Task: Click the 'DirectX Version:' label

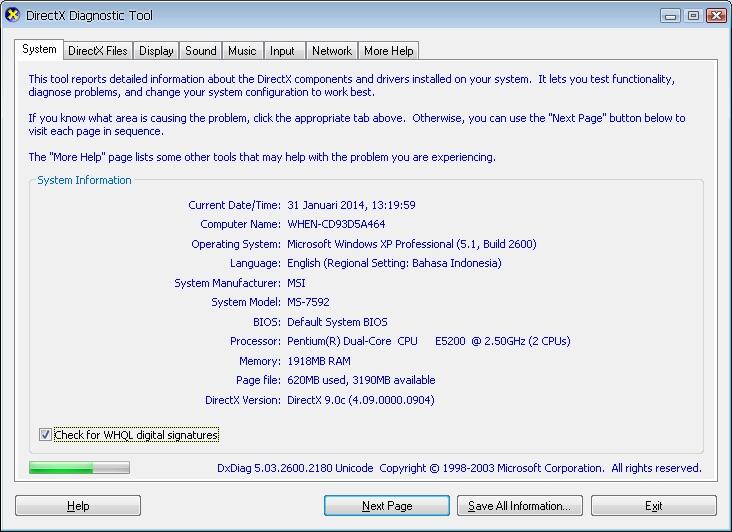Action: click(x=243, y=400)
